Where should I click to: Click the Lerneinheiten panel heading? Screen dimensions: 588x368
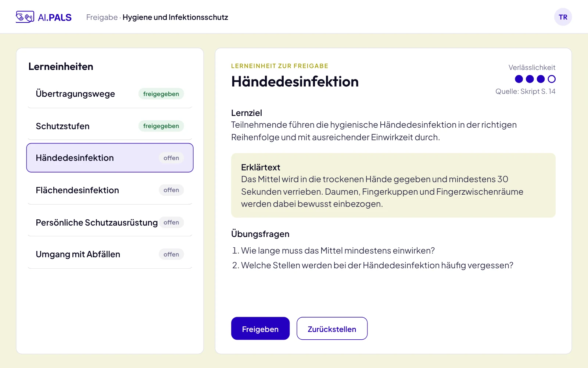click(x=61, y=67)
